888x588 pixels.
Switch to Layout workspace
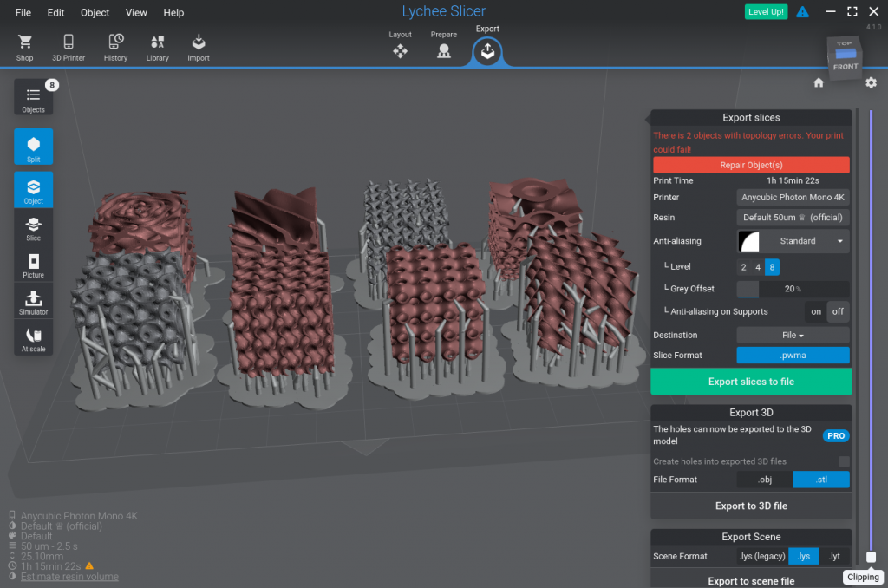click(400, 45)
